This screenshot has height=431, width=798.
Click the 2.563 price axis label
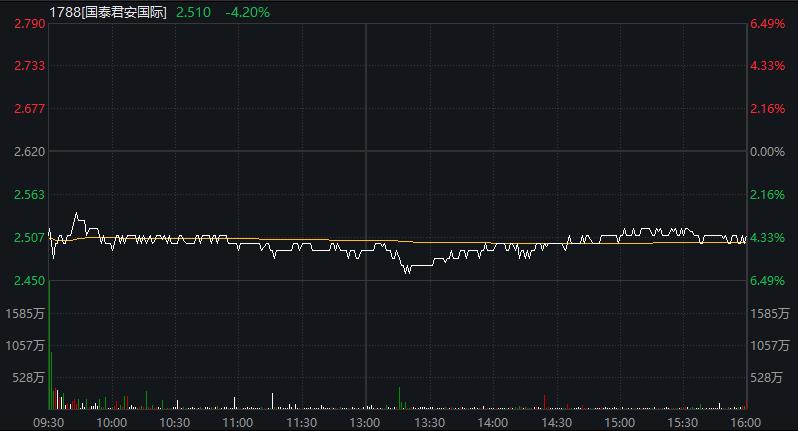[x=30, y=194]
